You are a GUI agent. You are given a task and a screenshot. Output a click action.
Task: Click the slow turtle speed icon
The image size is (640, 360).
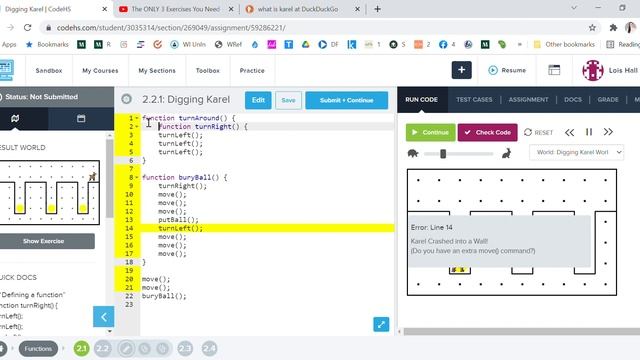(x=413, y=153)
